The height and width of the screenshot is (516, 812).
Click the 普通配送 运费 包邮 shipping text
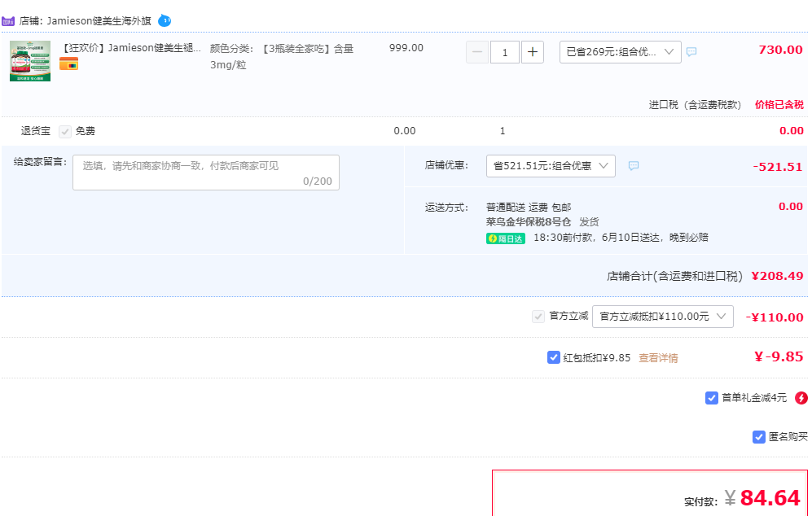tap(529, 207)
